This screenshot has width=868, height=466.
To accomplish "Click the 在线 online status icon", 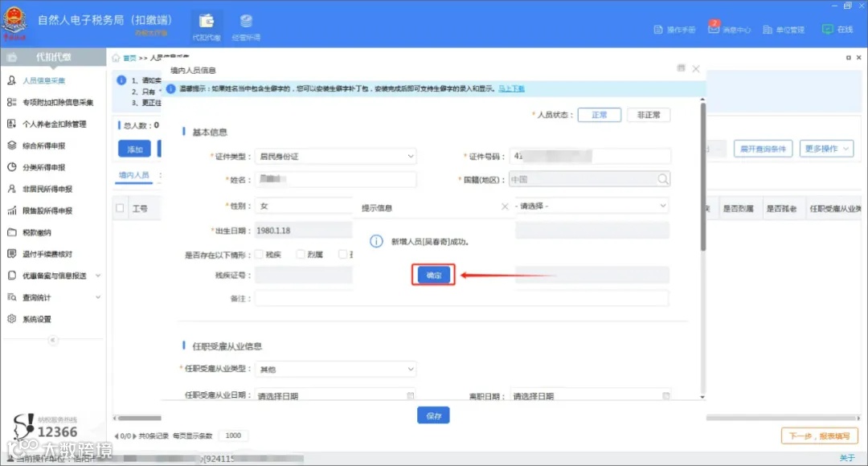I will [835, 27].
